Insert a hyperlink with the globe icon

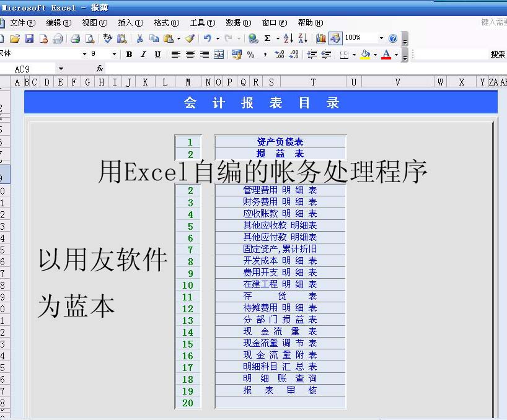pos(253,38)
